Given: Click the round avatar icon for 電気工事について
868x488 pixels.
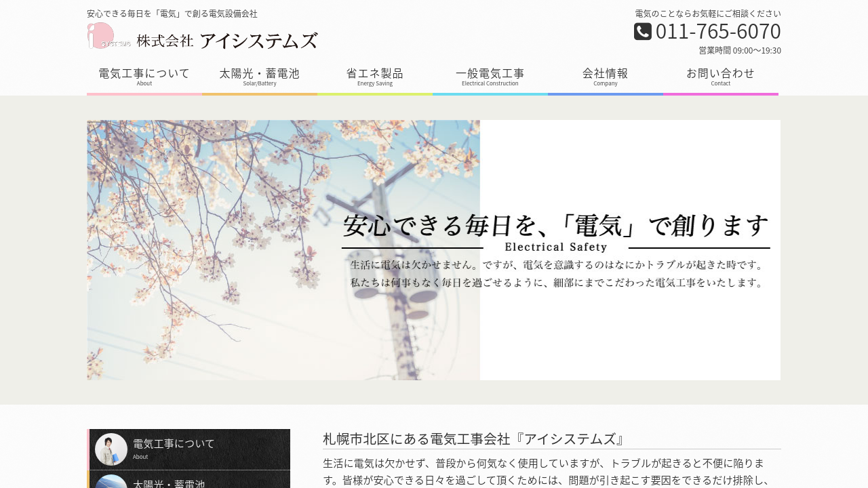Looking at the screenshot, I should click(111, 449).
